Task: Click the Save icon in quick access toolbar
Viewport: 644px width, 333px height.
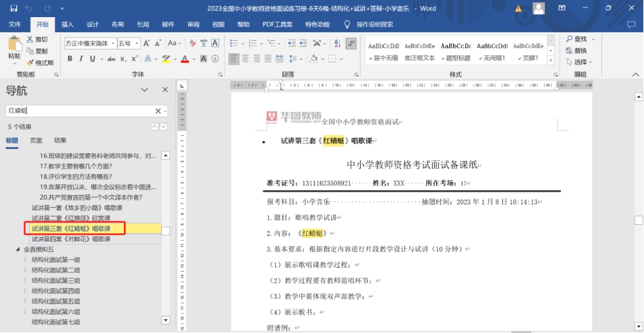Action: pyautogui.click(x=14, y=9)
